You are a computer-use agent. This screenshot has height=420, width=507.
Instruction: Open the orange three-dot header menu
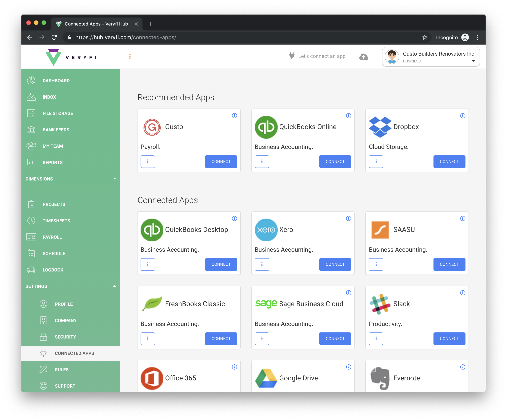point(130,56)
